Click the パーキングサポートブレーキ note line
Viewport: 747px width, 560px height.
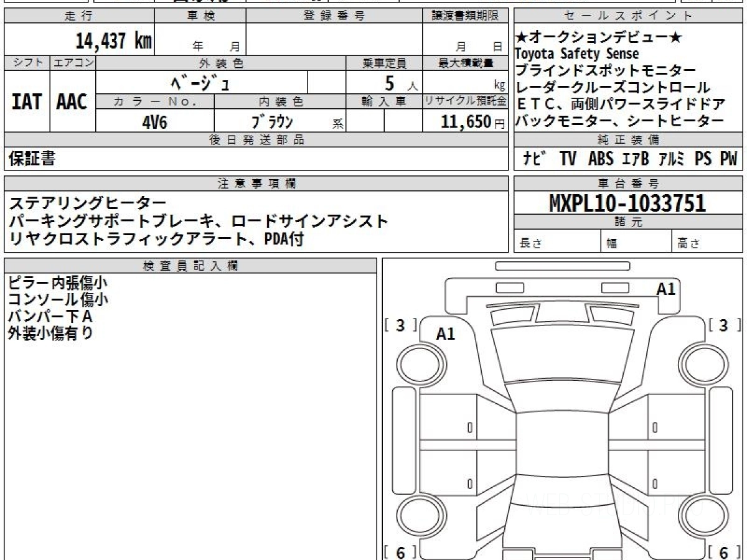(199, 221)
